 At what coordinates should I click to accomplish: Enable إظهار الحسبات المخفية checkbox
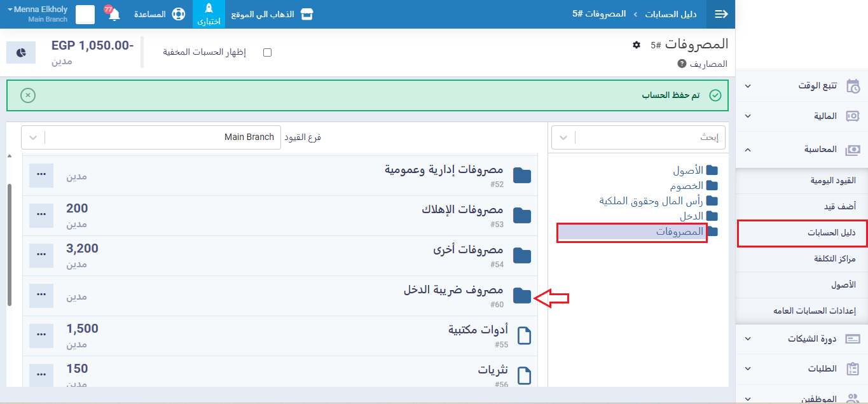coord(267,52)
